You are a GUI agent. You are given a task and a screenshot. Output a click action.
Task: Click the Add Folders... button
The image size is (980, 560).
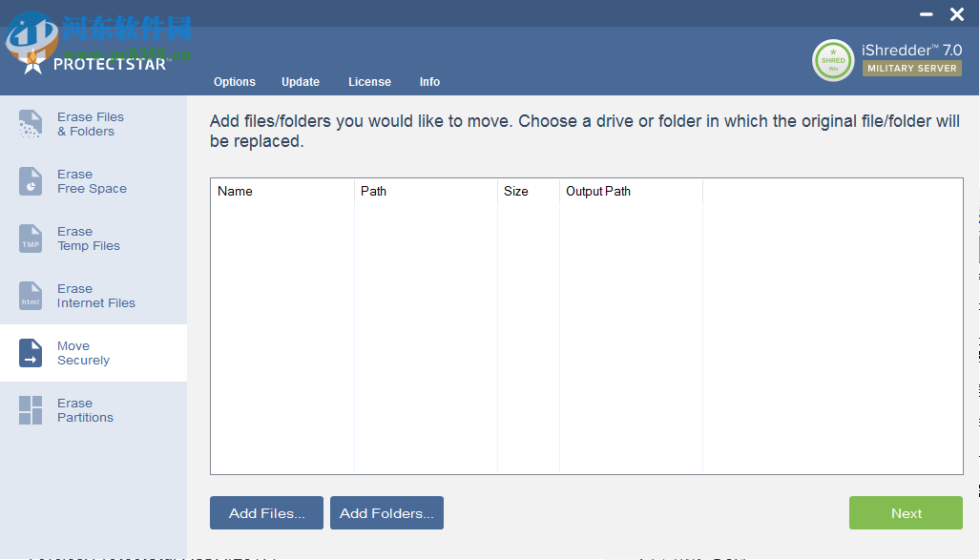pos(386,513)
